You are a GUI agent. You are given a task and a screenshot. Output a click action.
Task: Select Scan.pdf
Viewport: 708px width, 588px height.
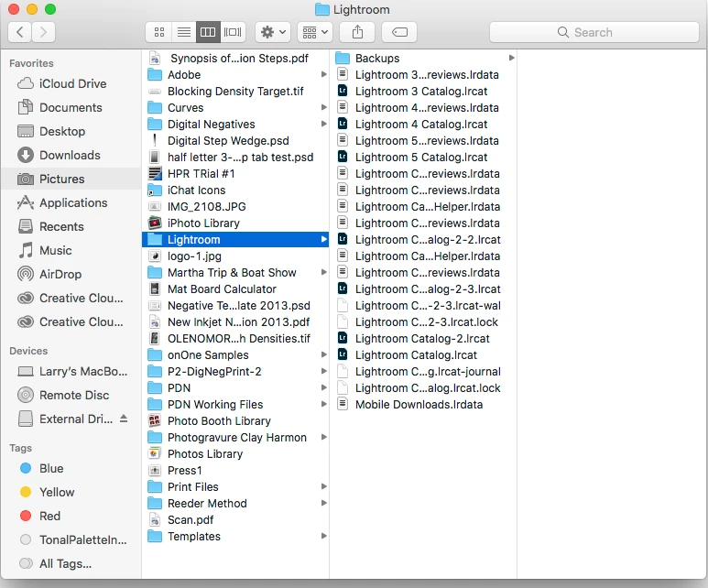tap(235, 520)
